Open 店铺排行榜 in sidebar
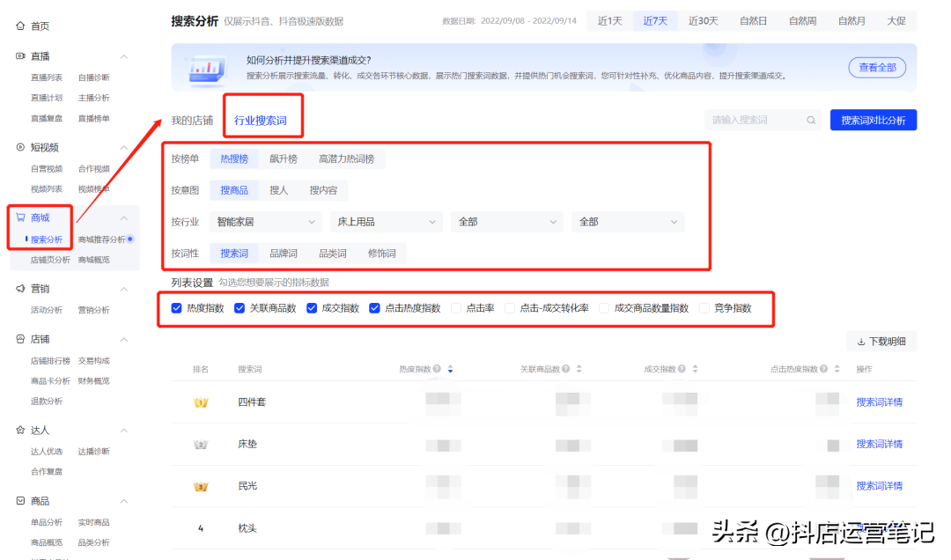This screenshot has height=560, width=951. [50, 361]
